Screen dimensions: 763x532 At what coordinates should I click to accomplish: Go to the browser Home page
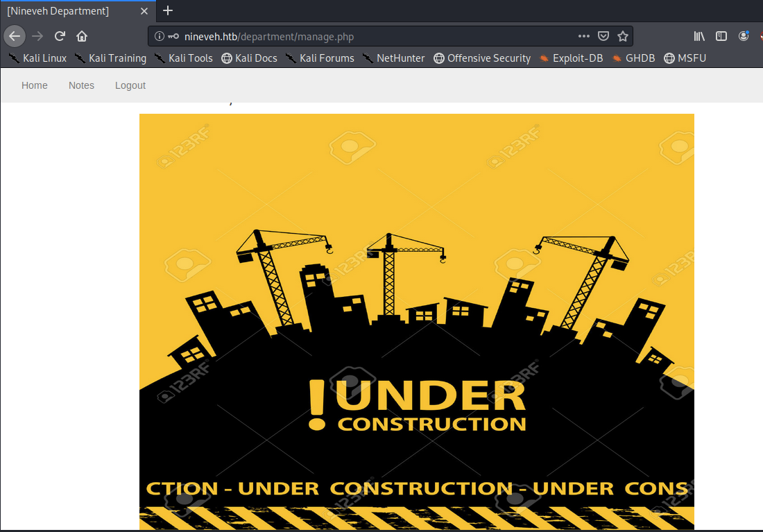[x=82, y=36]
